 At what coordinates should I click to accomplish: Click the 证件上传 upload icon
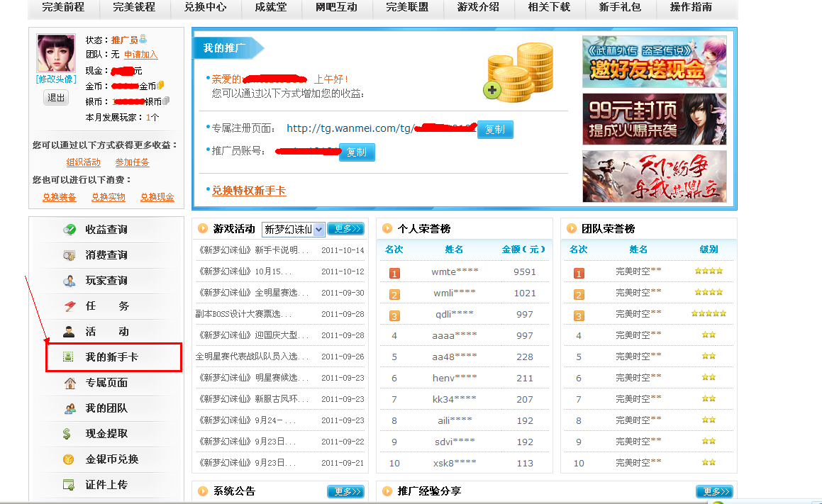coord(69,485)
